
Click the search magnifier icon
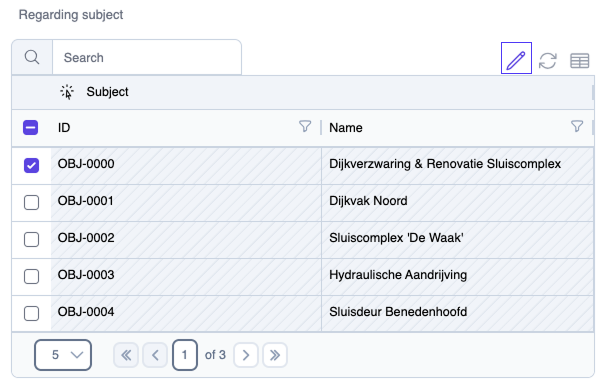coord(32,57)
